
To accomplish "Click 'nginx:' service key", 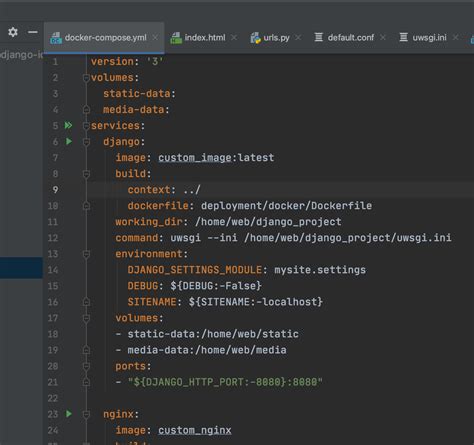I will pos(121,414).
